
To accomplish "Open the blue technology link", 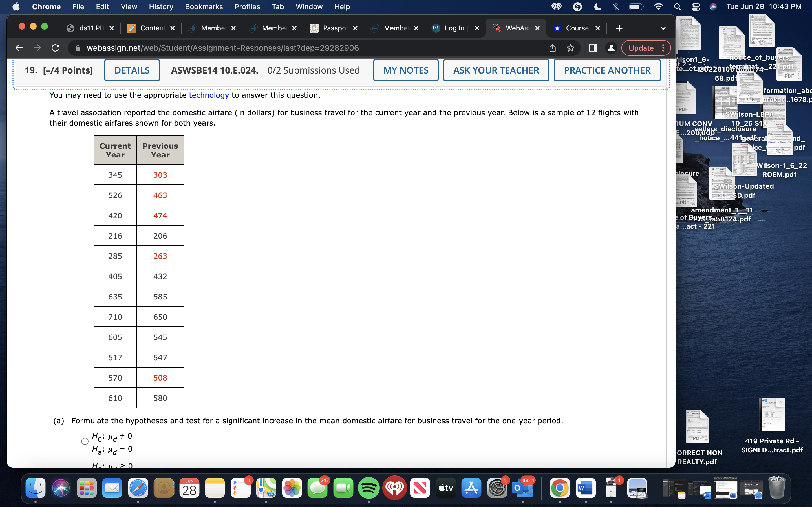I will [x=209, y=95].
